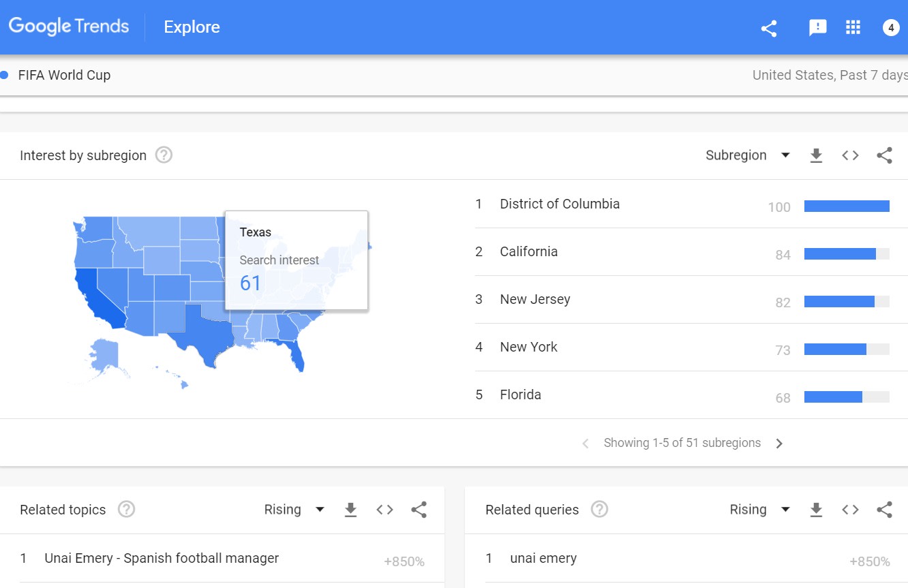This screenshot has width=908, height=588.
Task: Click the District of Columbia interest bar
Action: point(847,206)
